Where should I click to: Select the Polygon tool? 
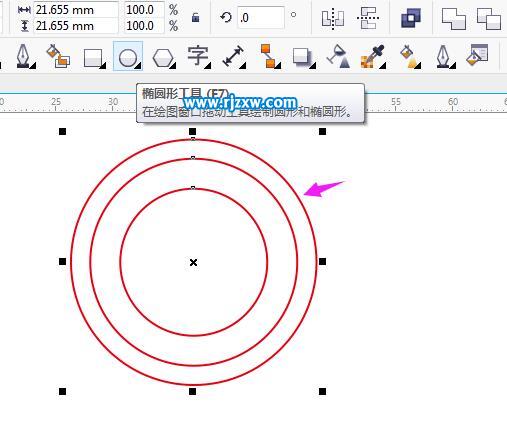[163, 58]
